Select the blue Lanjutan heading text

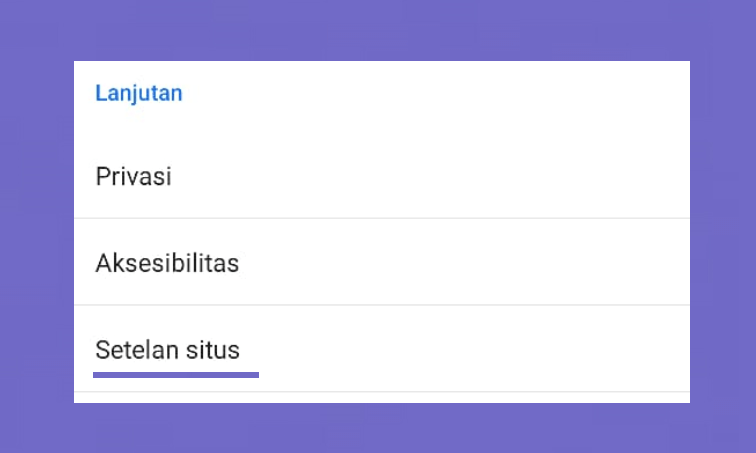(x=139, y=93)
